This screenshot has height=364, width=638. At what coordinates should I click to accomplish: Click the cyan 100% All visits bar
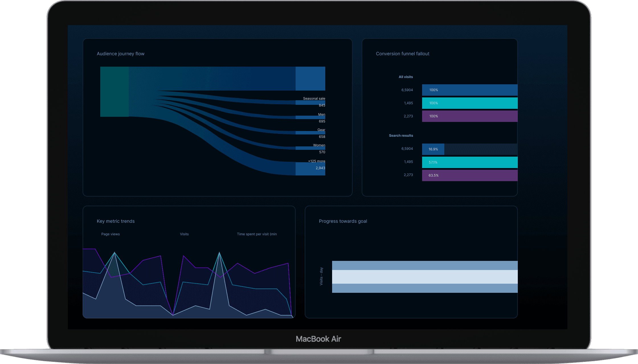pyautogui.click(x=469, y=103)
